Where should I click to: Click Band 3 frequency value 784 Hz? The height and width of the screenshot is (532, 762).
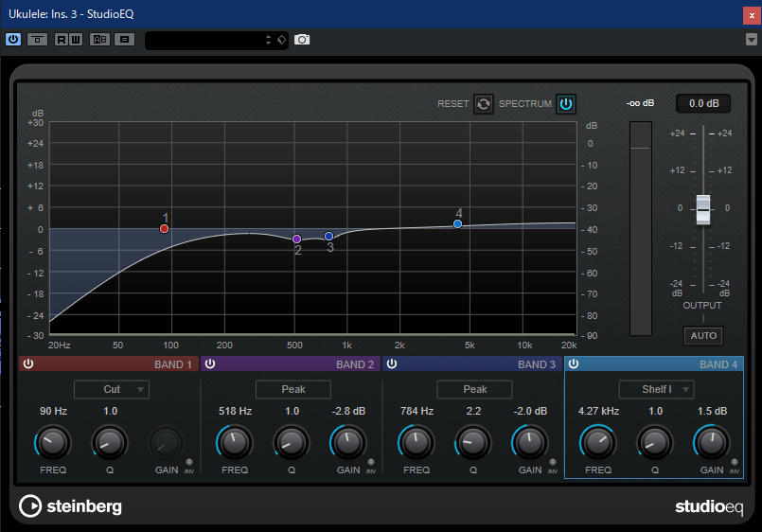416,411
